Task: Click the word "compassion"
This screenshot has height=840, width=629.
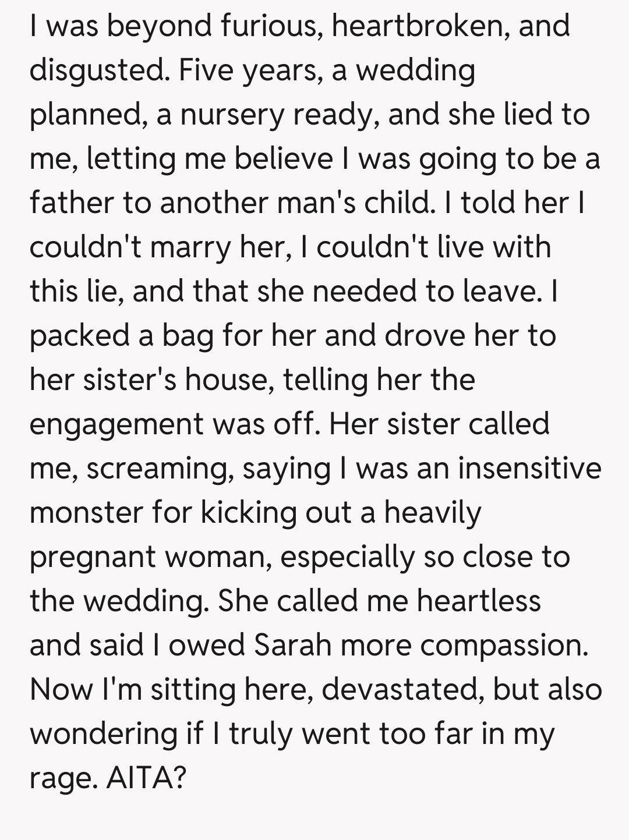Action: click(504, 645)
